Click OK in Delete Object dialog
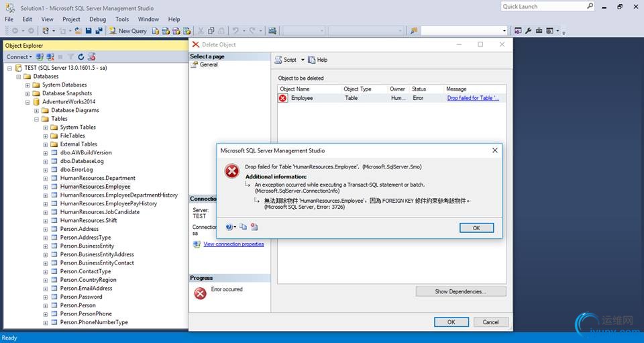The image size is (644, 343). (451, 322)
